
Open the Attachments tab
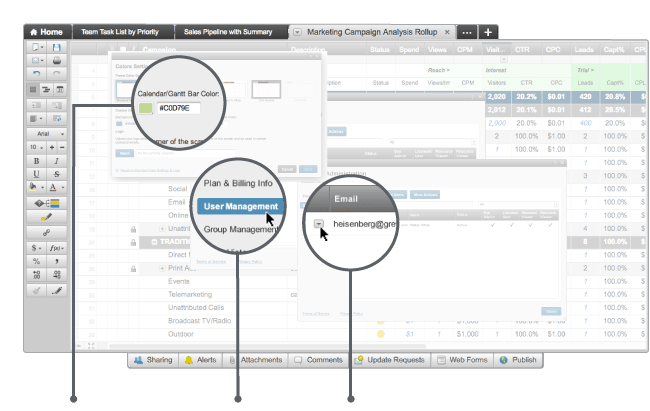pyautogui.click(x=256, y=360)
